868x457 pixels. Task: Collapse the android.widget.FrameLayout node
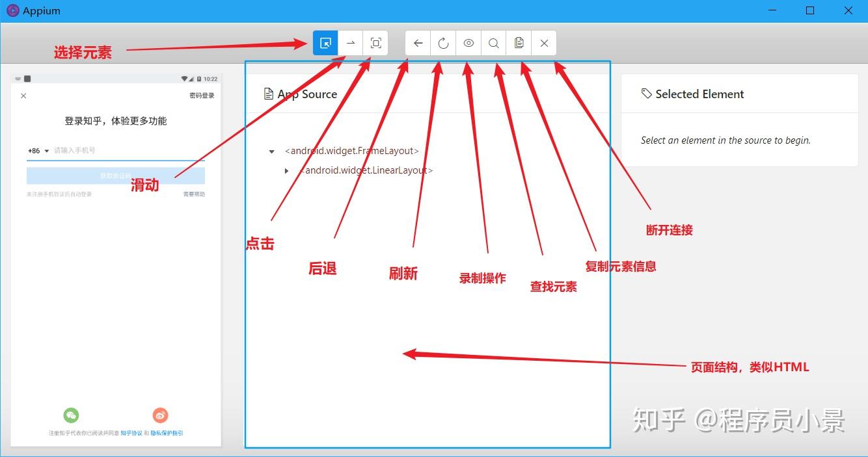tap(272, 151)
